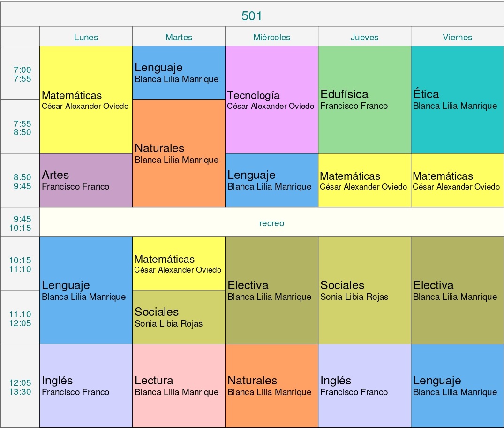
Task: Select the Lunes column header
Action: (x=86, y=37)
